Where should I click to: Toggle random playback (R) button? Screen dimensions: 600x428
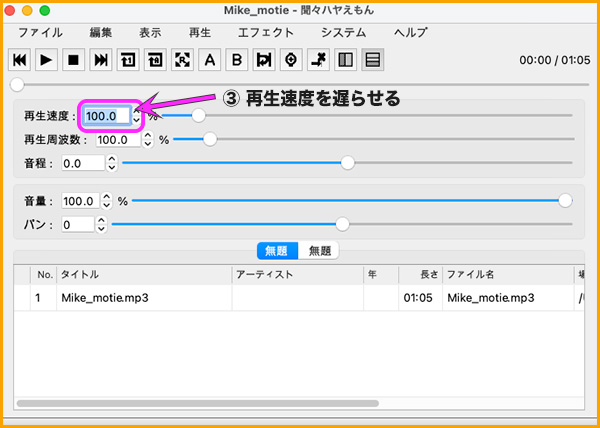coord(183,60)
